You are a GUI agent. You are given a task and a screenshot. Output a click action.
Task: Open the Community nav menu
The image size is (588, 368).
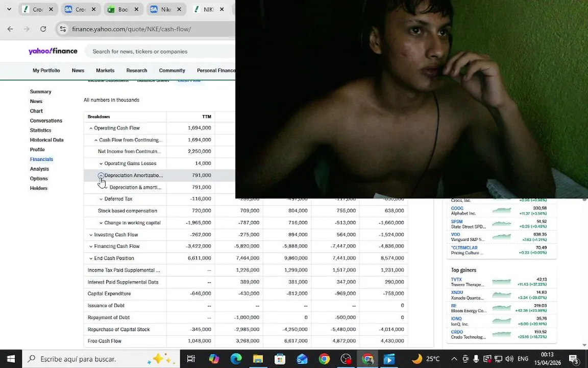172,70
